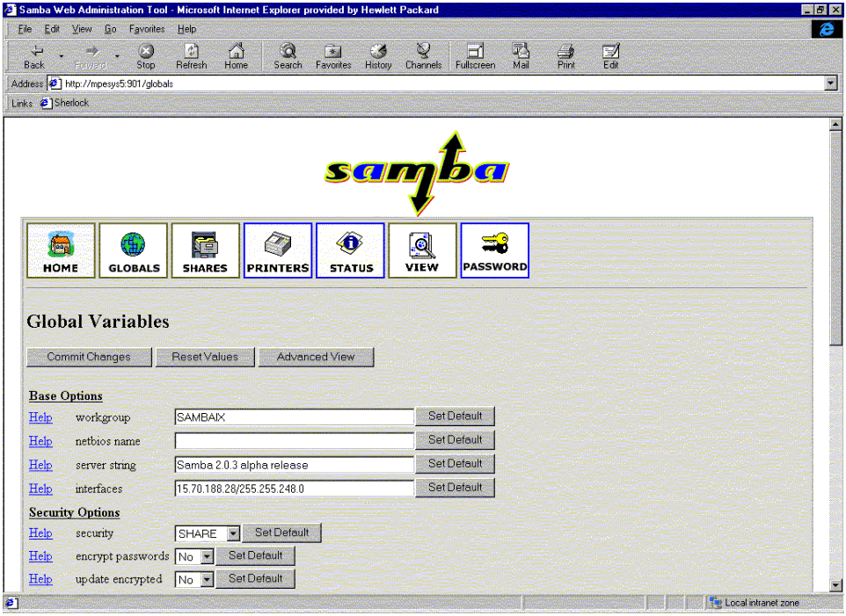Open Help for security option
Screen dimensions: 846x616
(x=40, y=533)
